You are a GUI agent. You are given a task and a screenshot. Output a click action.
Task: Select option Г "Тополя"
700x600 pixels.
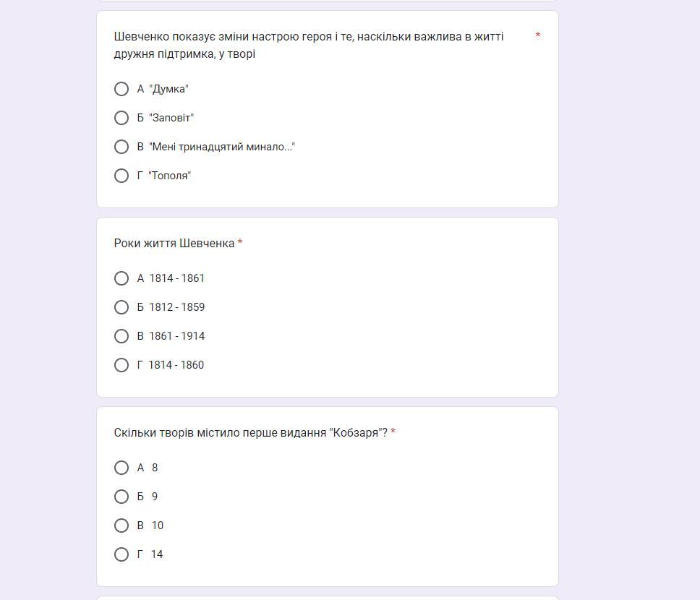[x=121, y=176]
